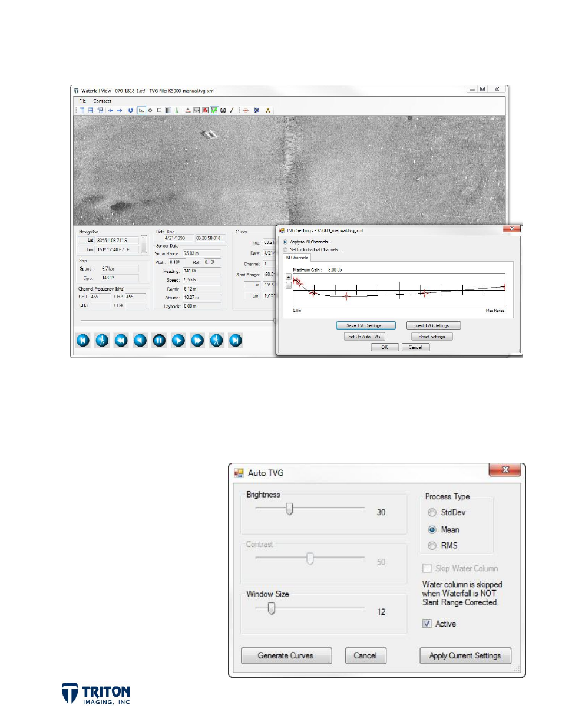
Task: Open the File menu in Waterfall View
Action: [x=82, y=101]
